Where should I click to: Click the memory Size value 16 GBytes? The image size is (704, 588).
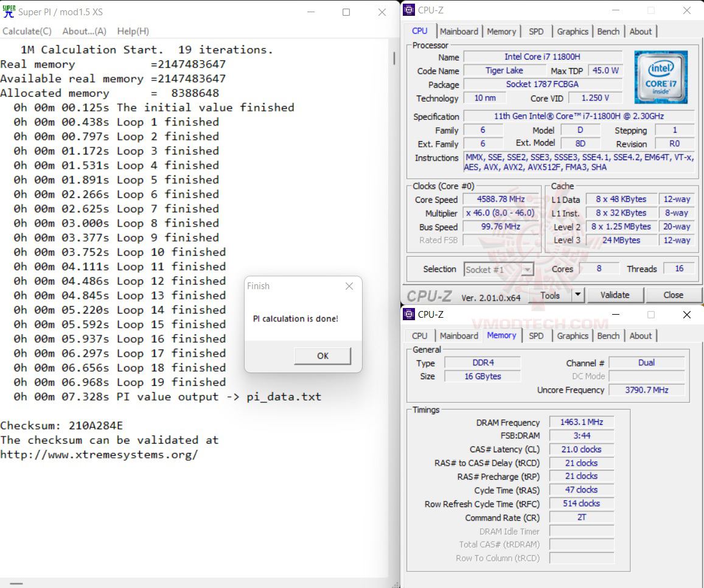(483, 376)
